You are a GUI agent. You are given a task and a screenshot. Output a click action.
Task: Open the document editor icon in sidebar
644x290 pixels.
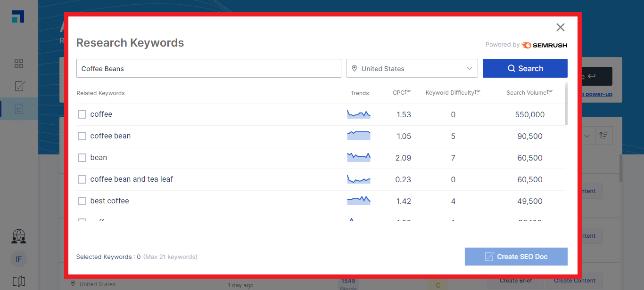tap(19, 86)
